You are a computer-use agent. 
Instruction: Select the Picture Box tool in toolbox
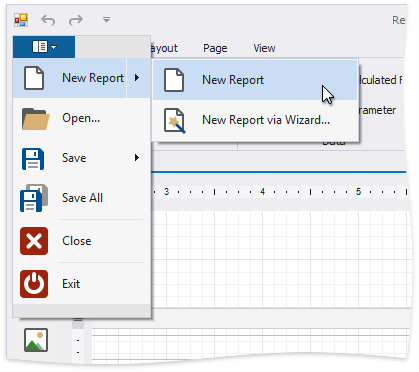[36, 340]
